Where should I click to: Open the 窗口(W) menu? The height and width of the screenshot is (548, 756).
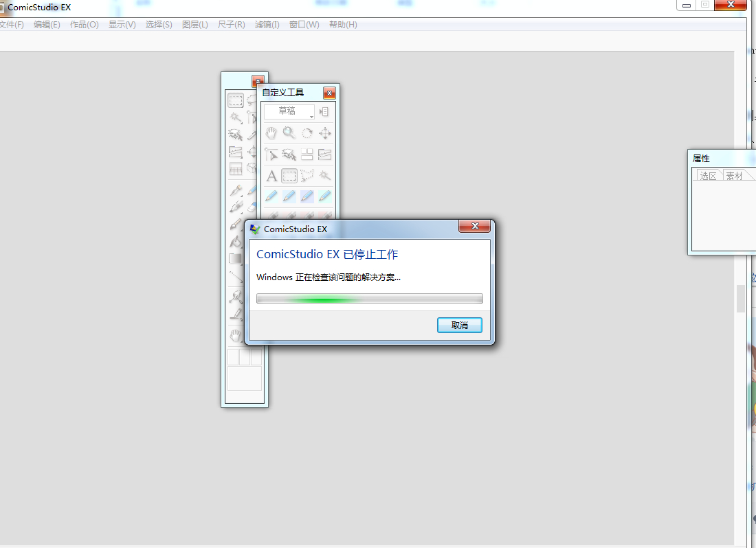coord(304,25)
